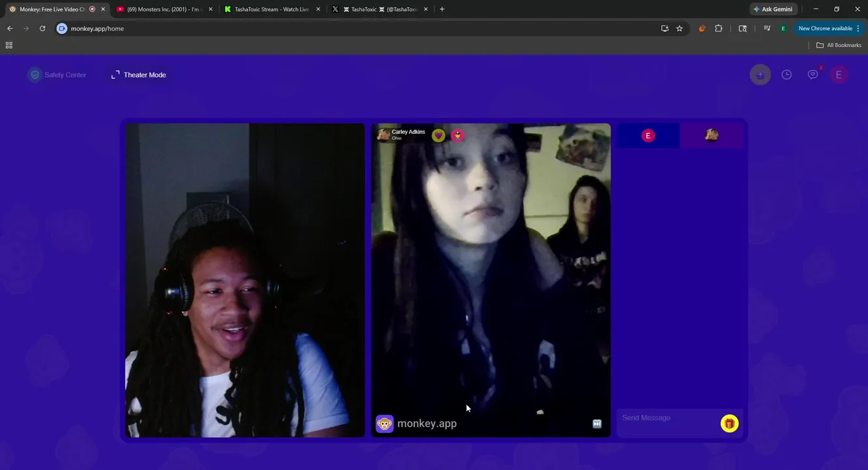View site information icon in the address bar

(62, 29)
